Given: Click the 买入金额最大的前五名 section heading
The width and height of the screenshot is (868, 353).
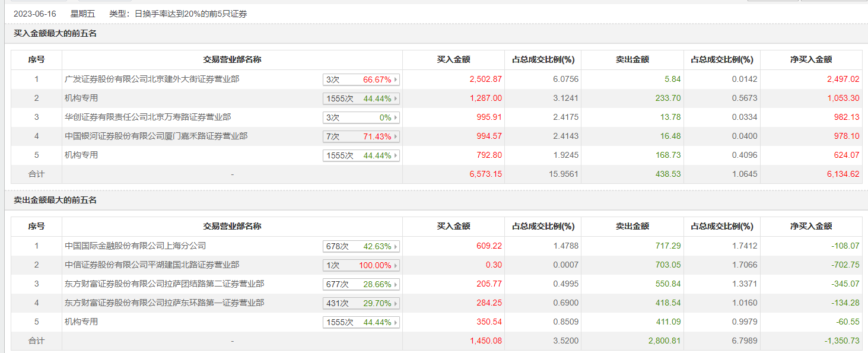Looking at the screenshot, I should point(55,33).
